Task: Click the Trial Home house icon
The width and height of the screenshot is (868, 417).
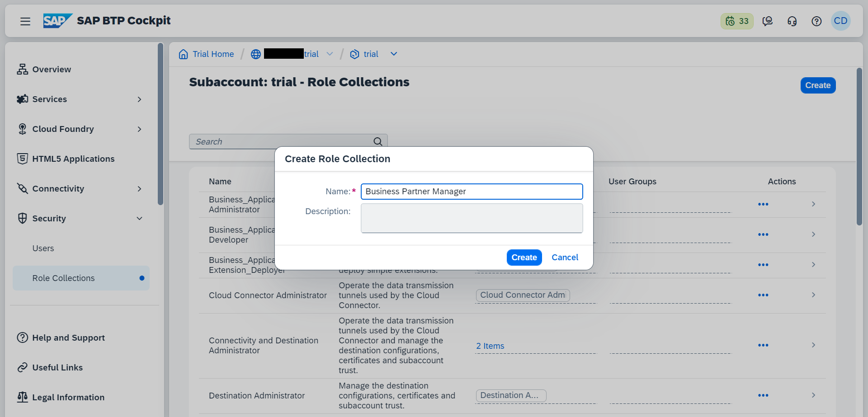Action: tap(183, 54)
